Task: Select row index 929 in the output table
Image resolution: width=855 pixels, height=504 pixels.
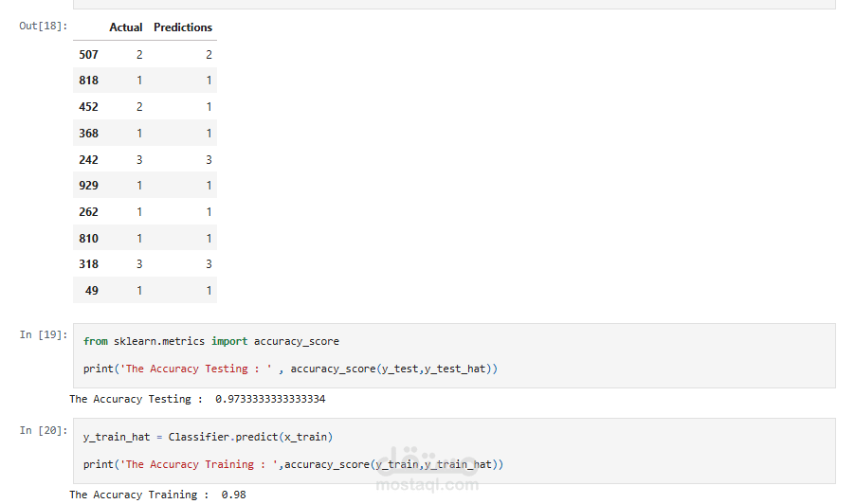Action: (88, 186)
